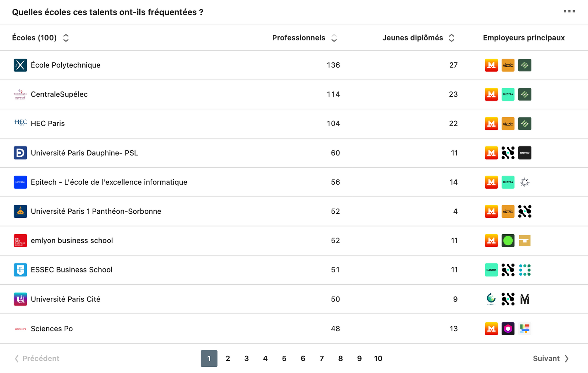Click the ESSEC Business School logo icon
The width and height of the screenshot is (588, 373).
[20, 270]
